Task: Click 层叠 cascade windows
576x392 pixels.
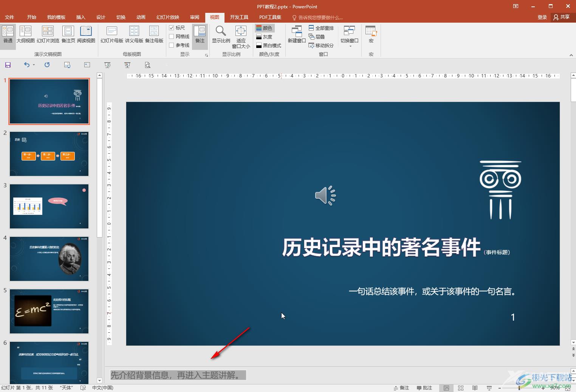Action: [x=317, y=37]
